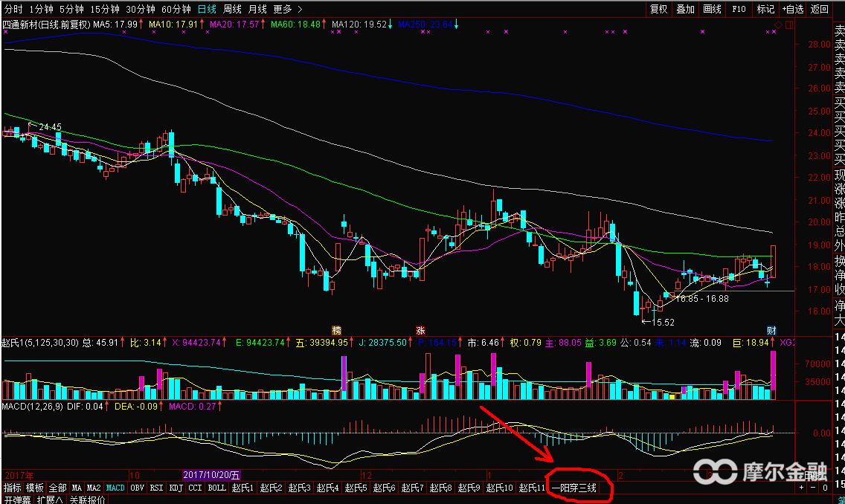
Task: Select the MA indicator tab
Action: (77, 488)
